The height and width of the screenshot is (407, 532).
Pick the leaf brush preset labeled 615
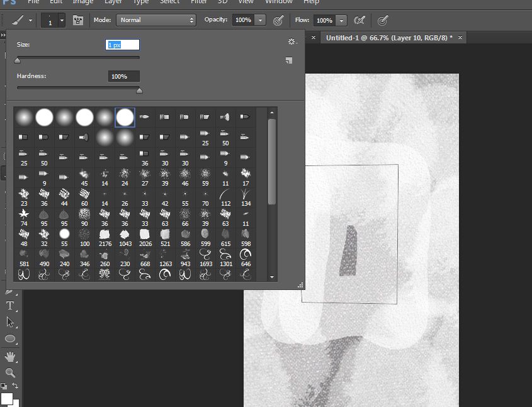225,238
